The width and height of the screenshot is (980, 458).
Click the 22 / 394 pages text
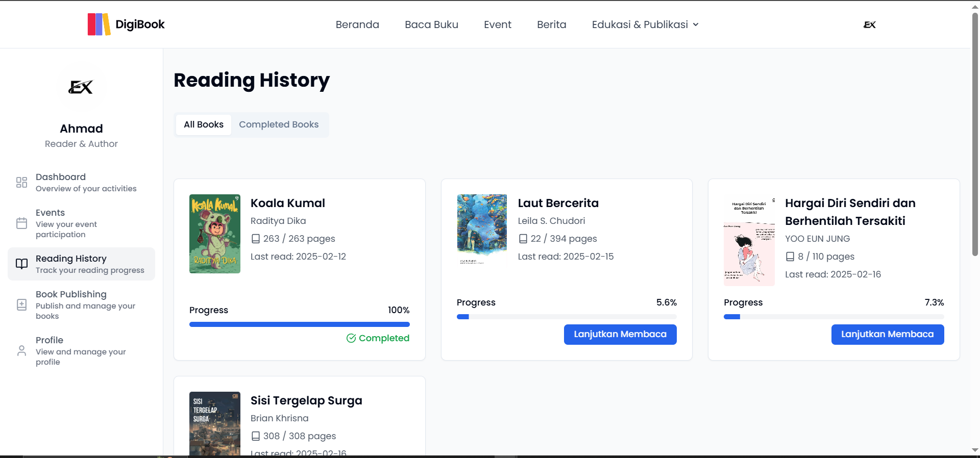[x=563, y=239]
